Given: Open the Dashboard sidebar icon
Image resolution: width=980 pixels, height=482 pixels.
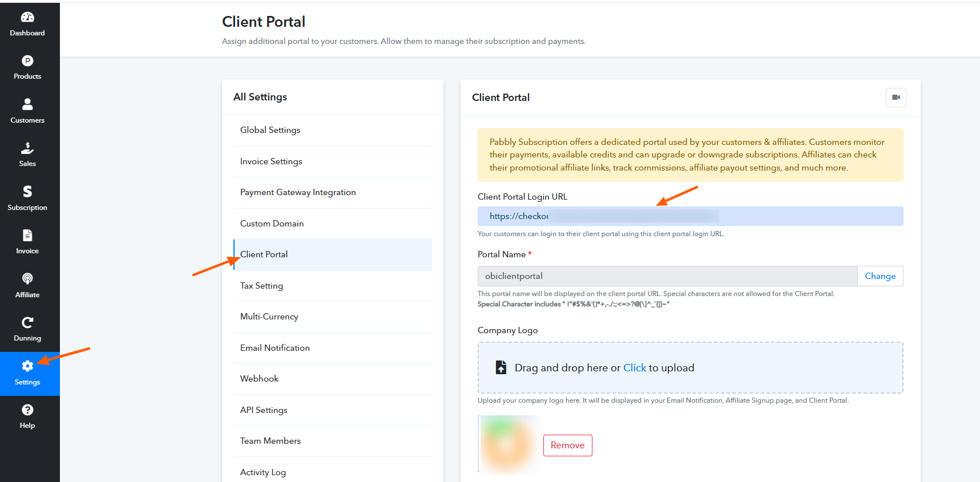Looking at the screenshot, I should point(27,18).
